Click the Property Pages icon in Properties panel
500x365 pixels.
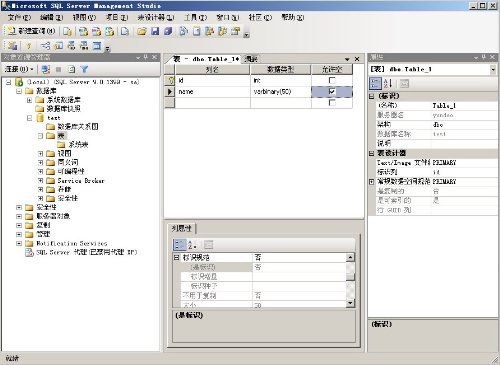[404, 83]
